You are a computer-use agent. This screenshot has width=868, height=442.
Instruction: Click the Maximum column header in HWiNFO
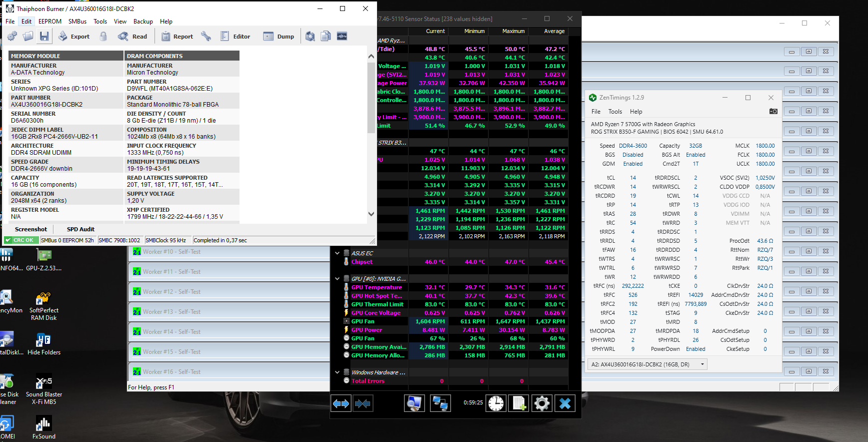coord(513,31)
